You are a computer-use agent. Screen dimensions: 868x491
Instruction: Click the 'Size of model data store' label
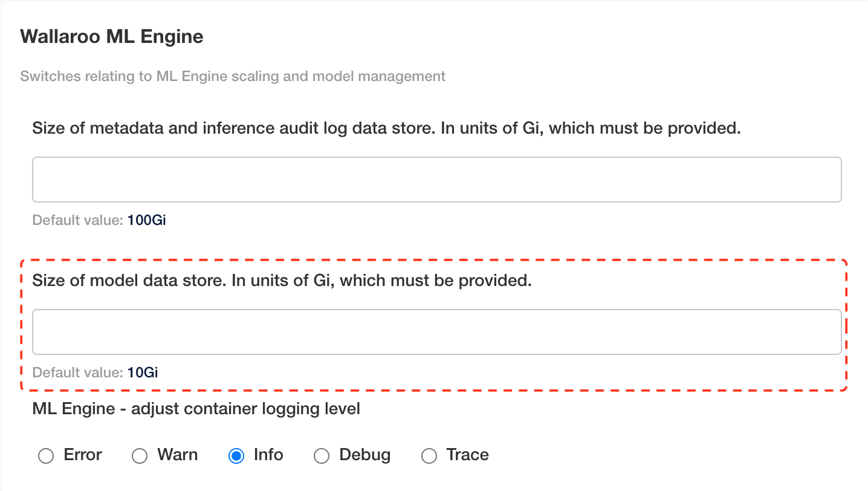(282, 281)
